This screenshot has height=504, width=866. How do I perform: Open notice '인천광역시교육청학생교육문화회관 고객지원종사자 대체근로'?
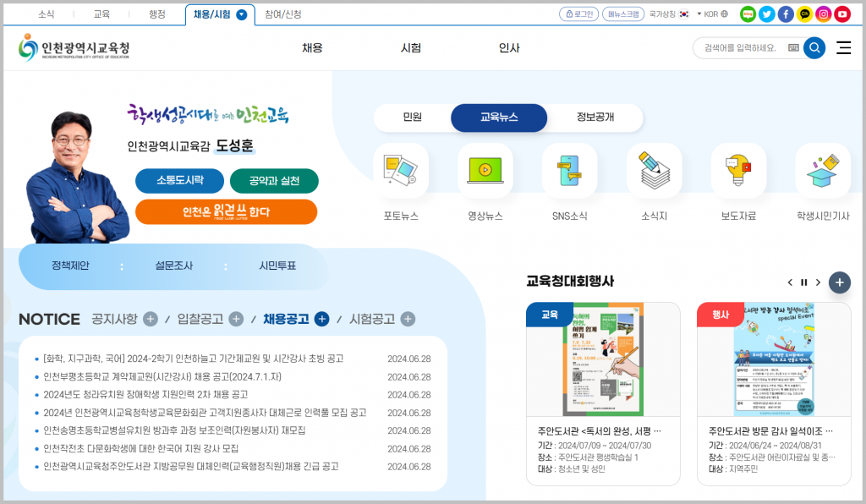(x=205, y=413)
